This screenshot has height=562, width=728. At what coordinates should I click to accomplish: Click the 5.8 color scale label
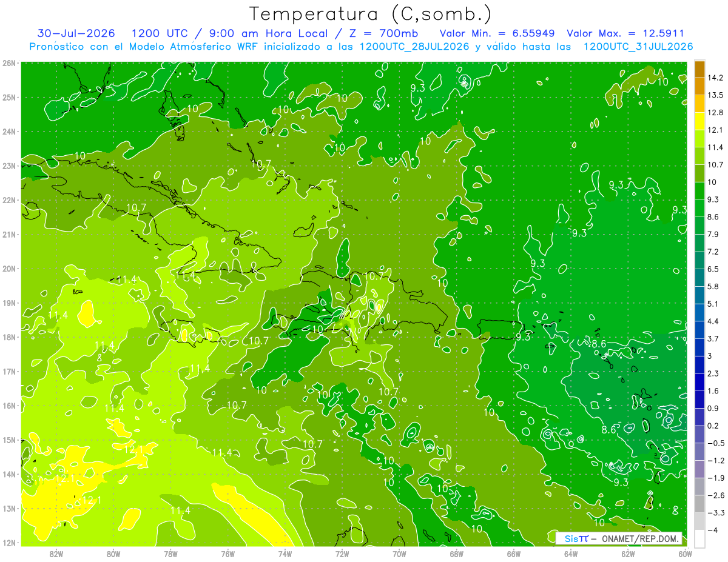(713, 286)
